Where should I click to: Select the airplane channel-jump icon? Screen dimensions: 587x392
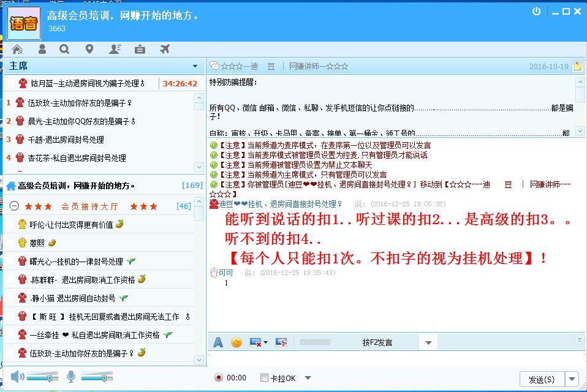(x=164, y=49)
